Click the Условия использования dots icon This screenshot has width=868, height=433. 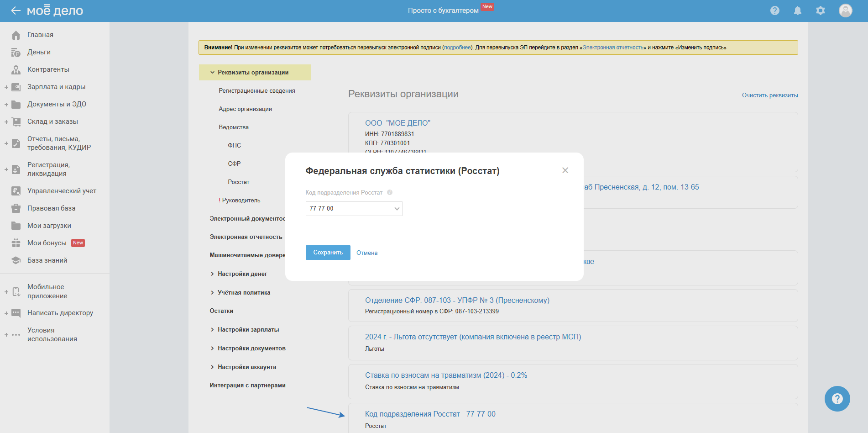16,335
